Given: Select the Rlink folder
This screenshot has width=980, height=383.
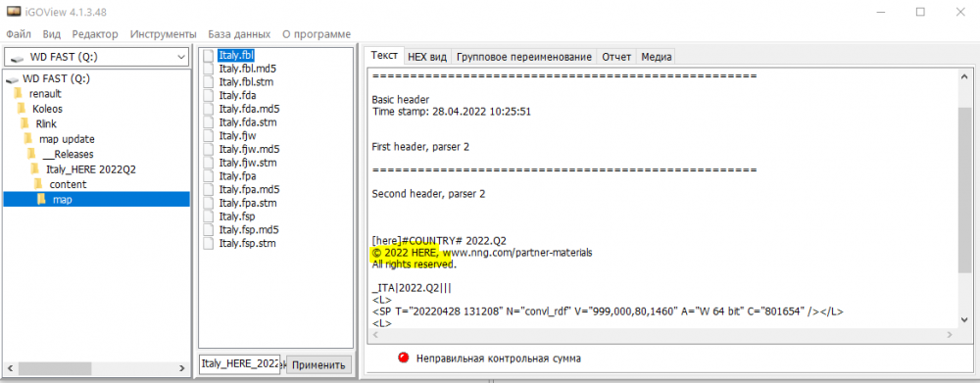Looking at the screenshot, I should (x=46, y=123).
